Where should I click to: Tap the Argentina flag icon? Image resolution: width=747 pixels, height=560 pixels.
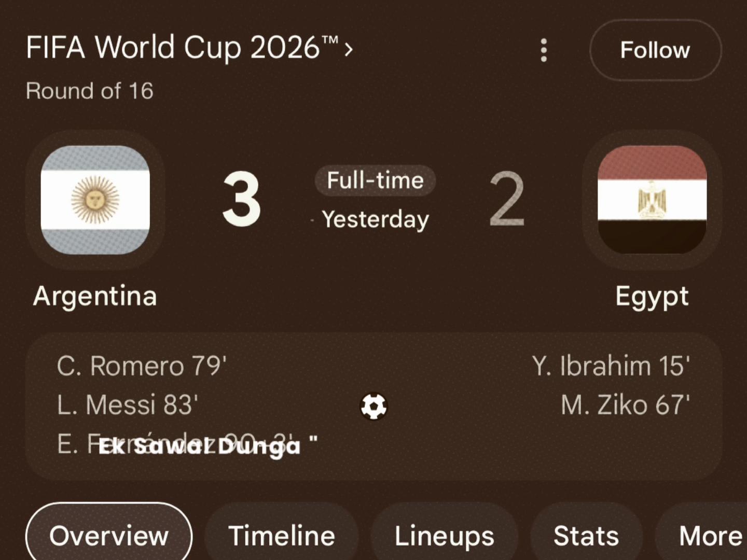point(95,200)
